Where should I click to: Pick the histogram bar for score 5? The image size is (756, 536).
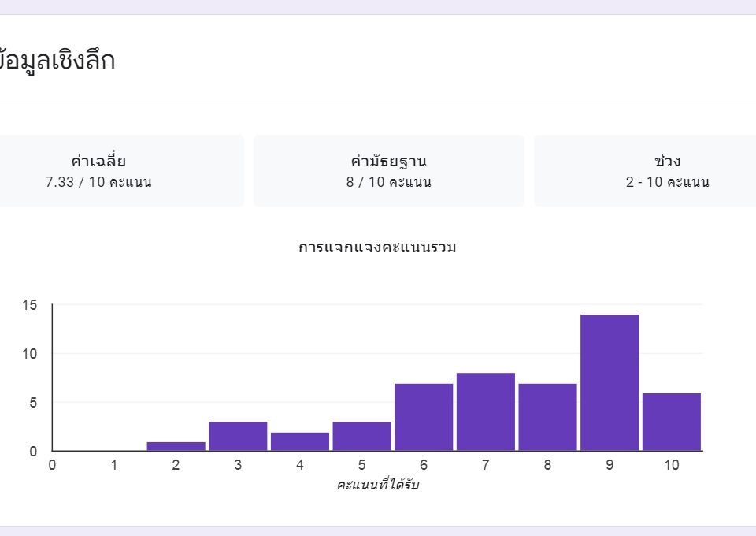tap(361, 436)
